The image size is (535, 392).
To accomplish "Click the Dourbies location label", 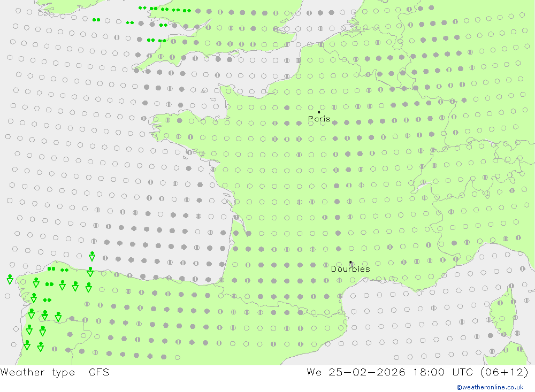I will [x=350, y=269].
